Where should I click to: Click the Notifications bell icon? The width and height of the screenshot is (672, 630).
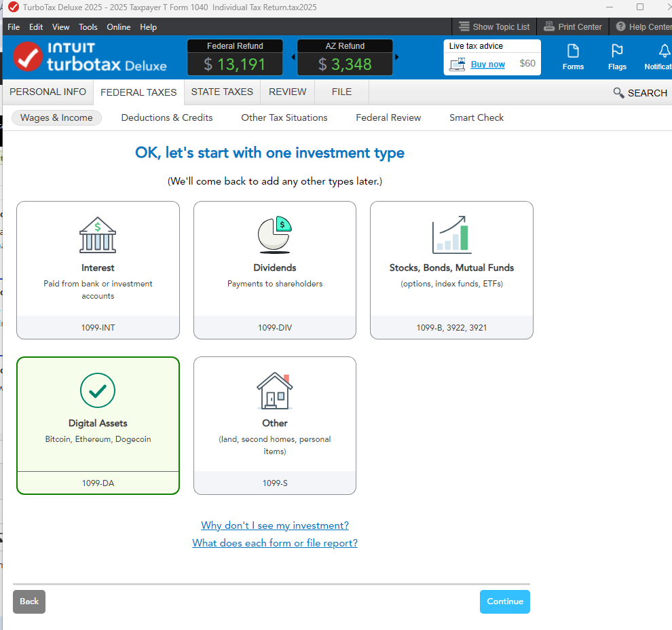tap(663, 52)
